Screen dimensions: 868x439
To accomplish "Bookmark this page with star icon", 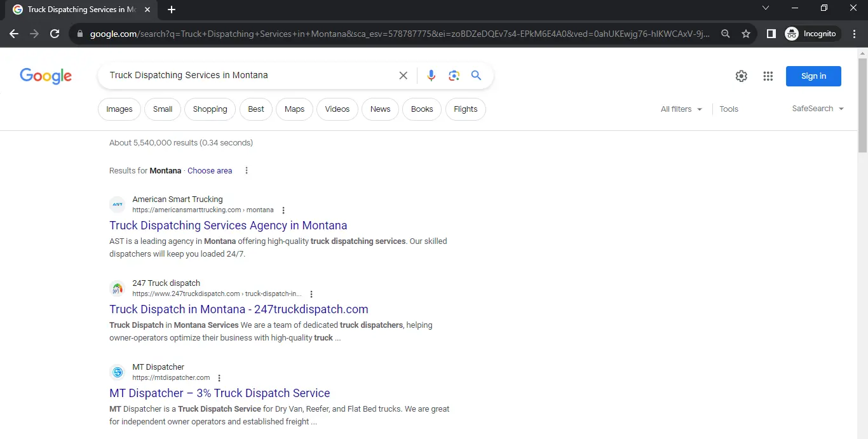I will [x=746, y=34].
